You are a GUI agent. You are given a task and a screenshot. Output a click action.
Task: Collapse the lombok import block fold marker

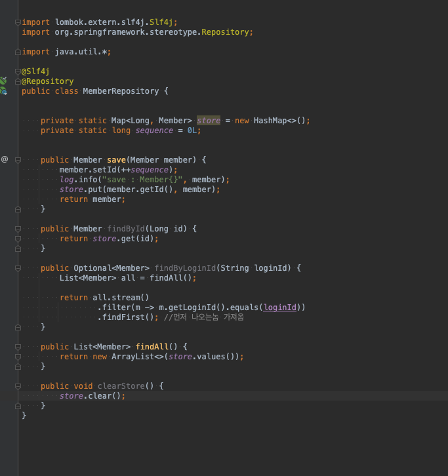(x=18, y=22)
